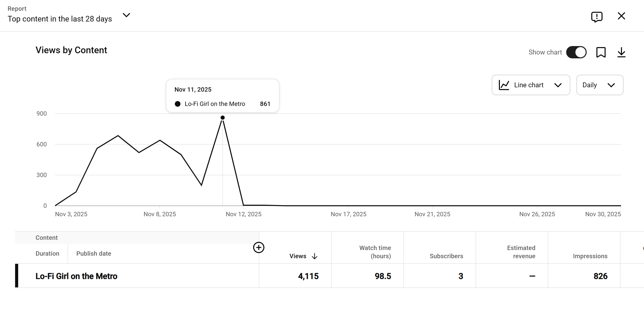Screen dimensions: 644x325
Task: Download the report data
Action: (x=621, y=52)
